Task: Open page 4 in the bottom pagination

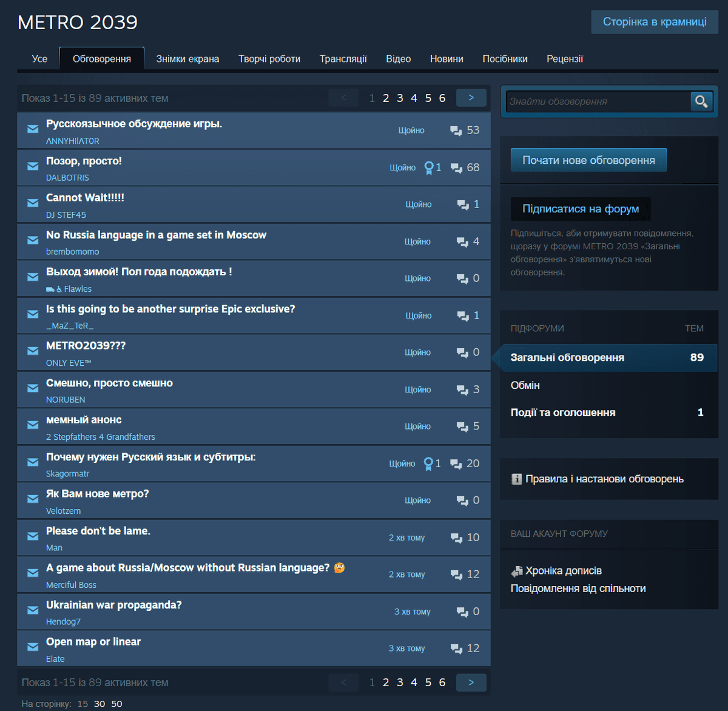Action: 414,682
